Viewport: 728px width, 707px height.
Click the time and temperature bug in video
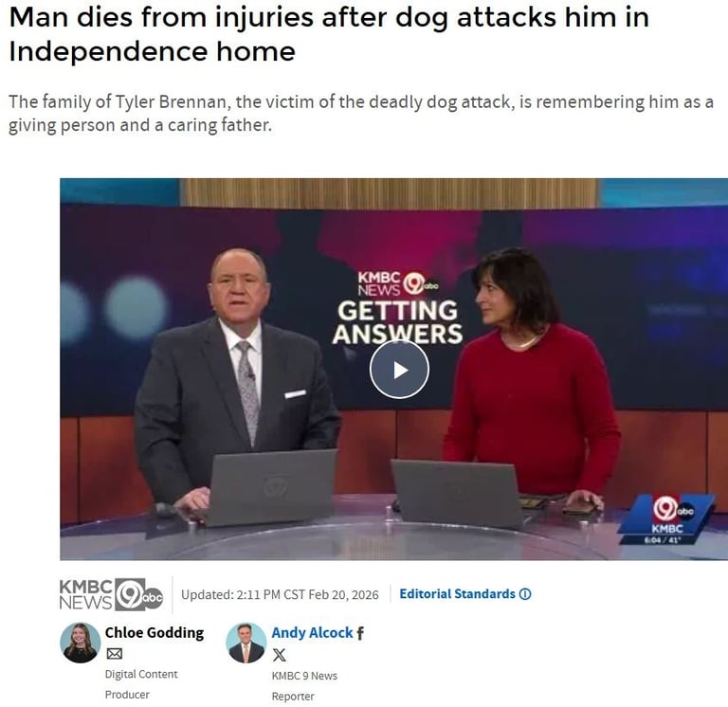coord(663,540)
